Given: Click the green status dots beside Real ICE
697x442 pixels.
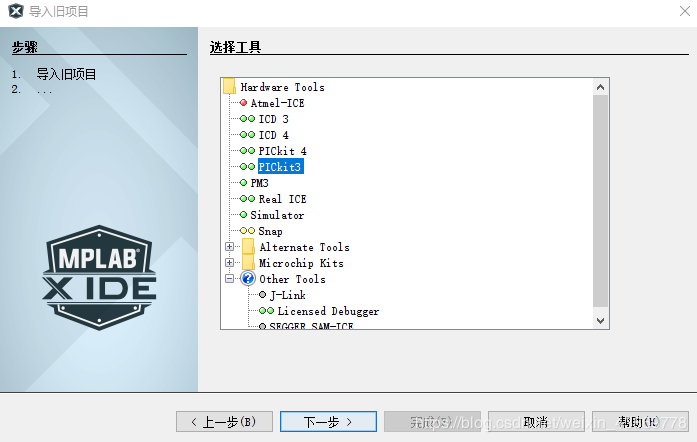Looking at the screenshot, I should tap(247, 199).
